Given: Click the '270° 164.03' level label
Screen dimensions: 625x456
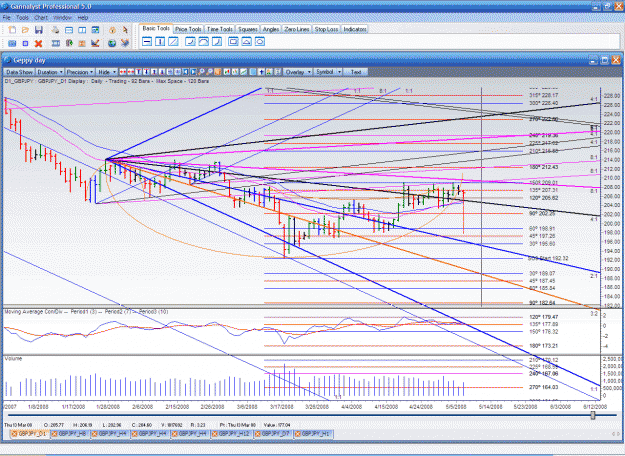Looking at the screenshot, I should pyautogui.click(x=543, y=387).
